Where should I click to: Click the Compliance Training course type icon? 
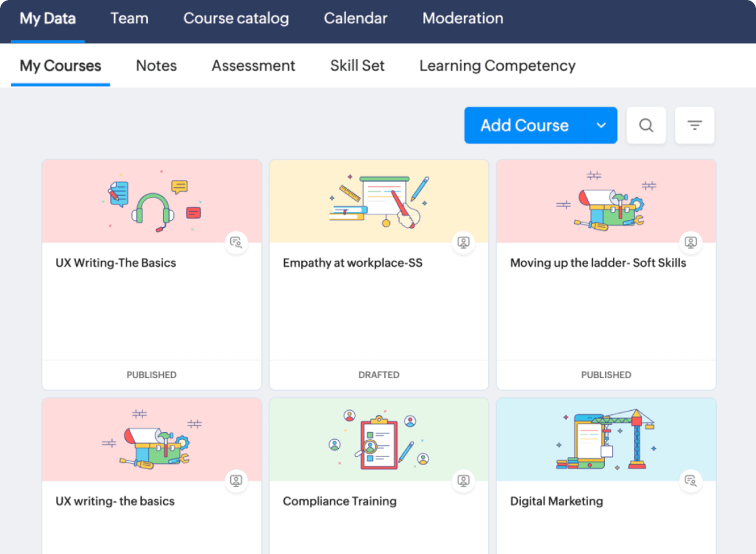(x=463, y=481)
